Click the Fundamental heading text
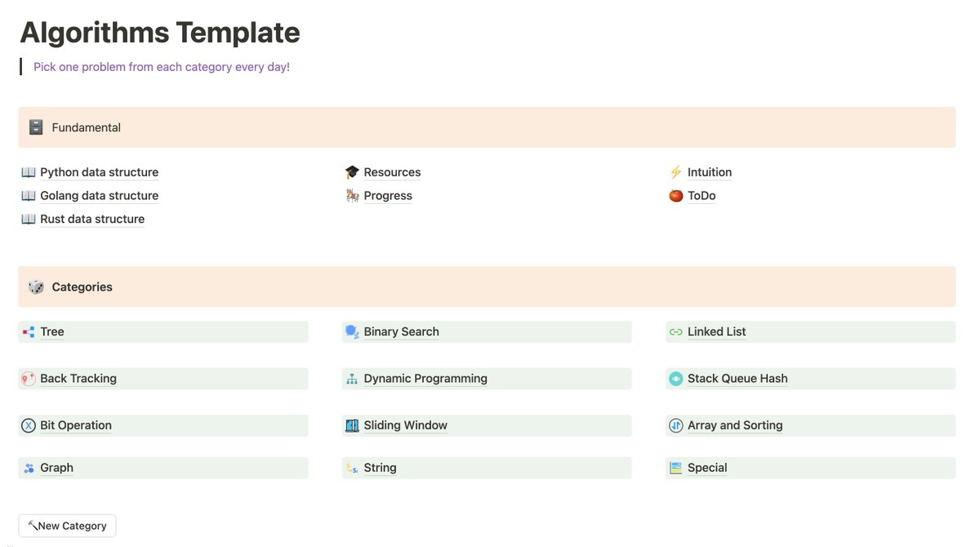The image size is (980, 547). coord(86,127)
